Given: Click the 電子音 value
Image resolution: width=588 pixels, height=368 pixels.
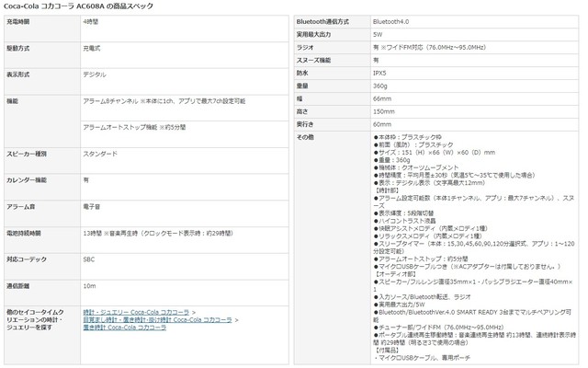Looking at the screenshot, I should (92, 206).
